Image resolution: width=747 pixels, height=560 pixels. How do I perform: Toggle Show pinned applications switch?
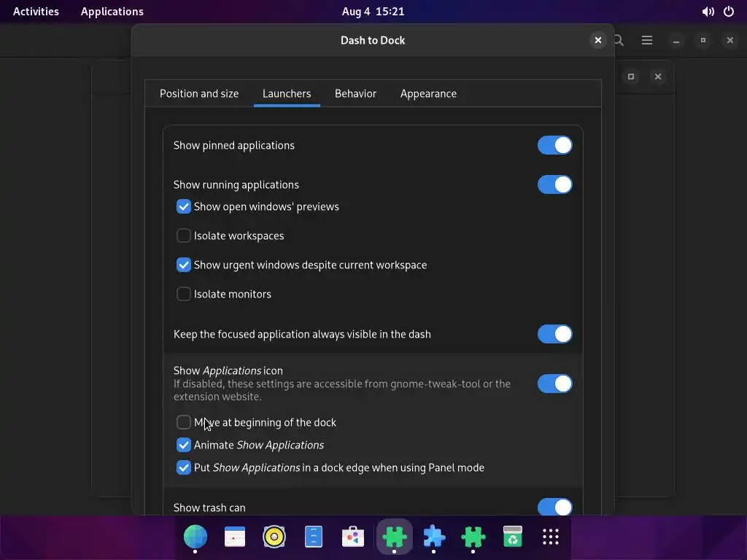point(554,145)
